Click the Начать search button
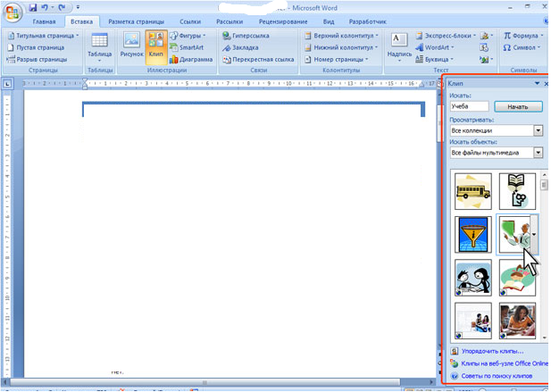The width and height of the screenshot is (551, 392). [x=518, y=107]
